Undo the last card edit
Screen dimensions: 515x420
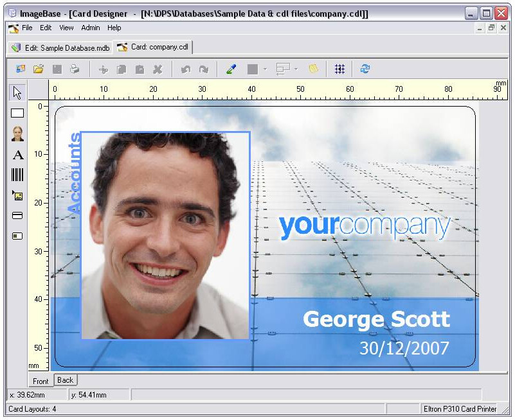coord(186,69)
